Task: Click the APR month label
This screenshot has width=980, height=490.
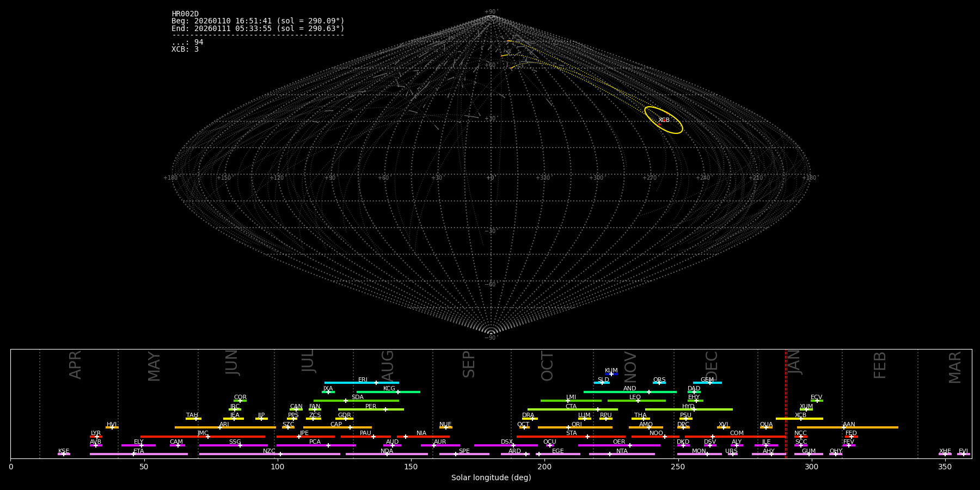Action: 75,365
